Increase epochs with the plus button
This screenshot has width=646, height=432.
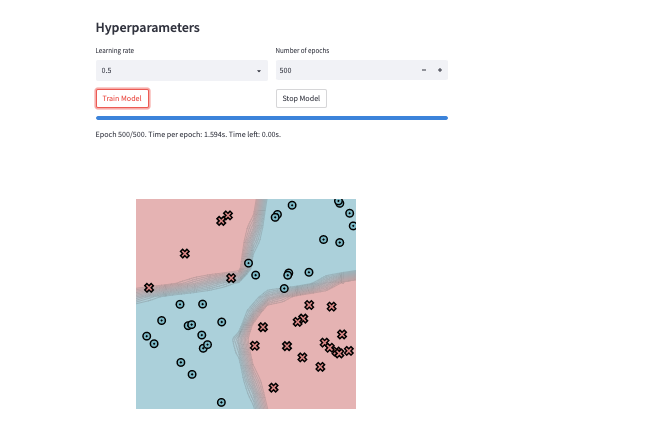click(x=439, y=71)
